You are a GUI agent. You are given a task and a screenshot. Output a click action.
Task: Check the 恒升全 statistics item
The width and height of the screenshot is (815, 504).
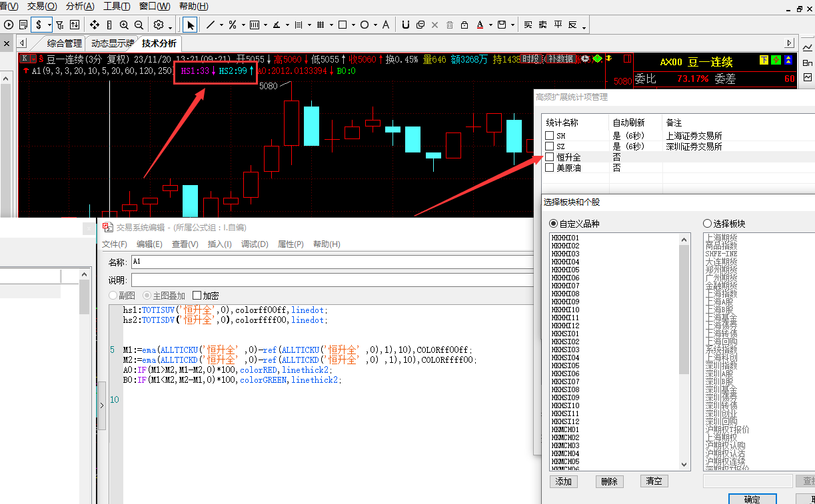[549, 157]
